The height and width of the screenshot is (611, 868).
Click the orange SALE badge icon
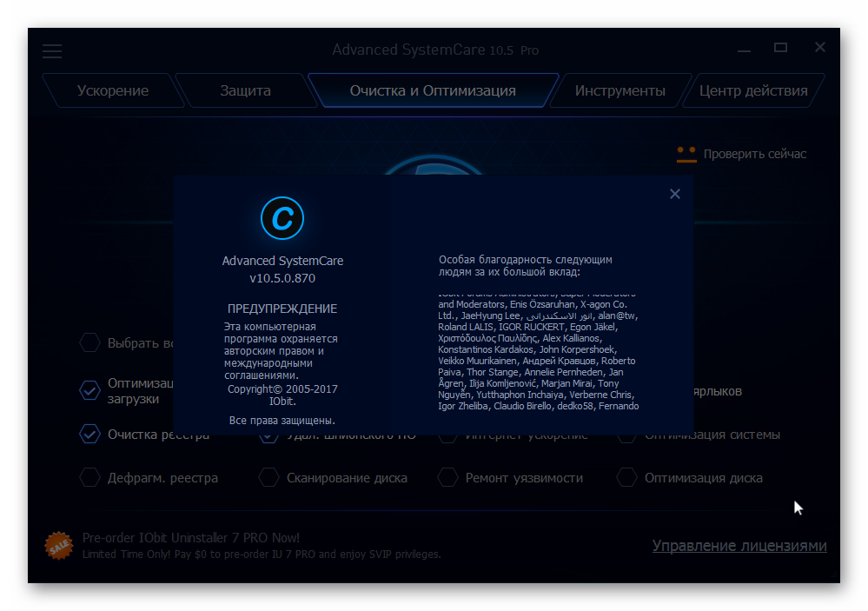[x=58, y=546]
